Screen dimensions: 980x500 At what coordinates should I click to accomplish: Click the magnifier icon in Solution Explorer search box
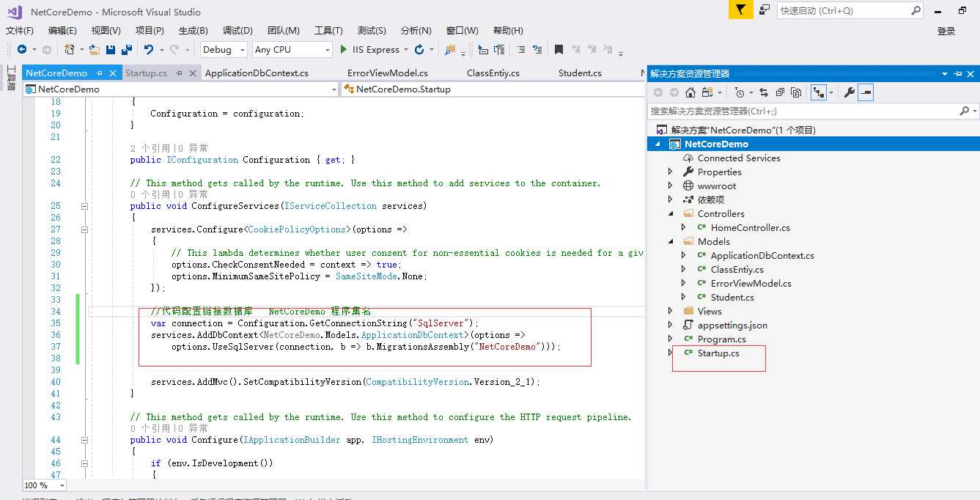965,111
